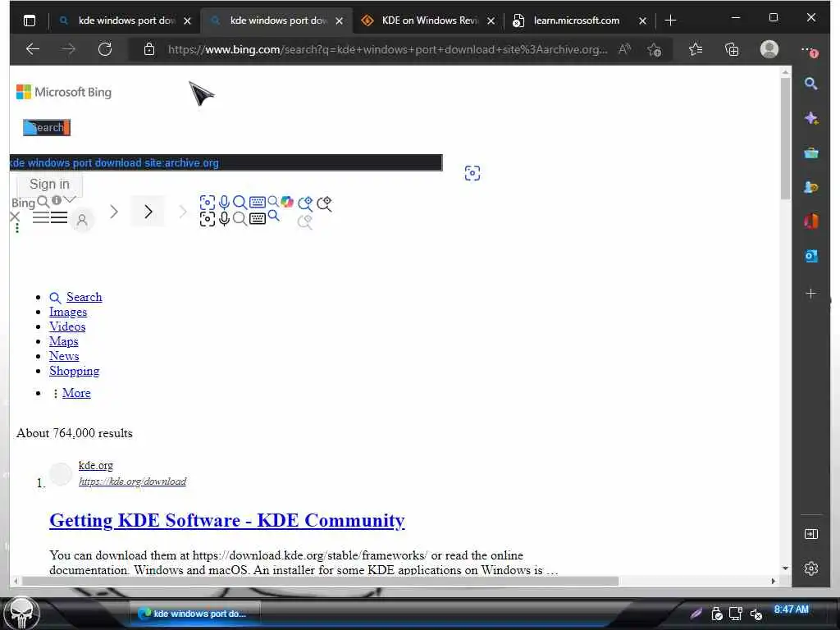The image size is (840, 630).
Task: Open Microsoft 365 in the sidebar
Action: pos(811,221)
